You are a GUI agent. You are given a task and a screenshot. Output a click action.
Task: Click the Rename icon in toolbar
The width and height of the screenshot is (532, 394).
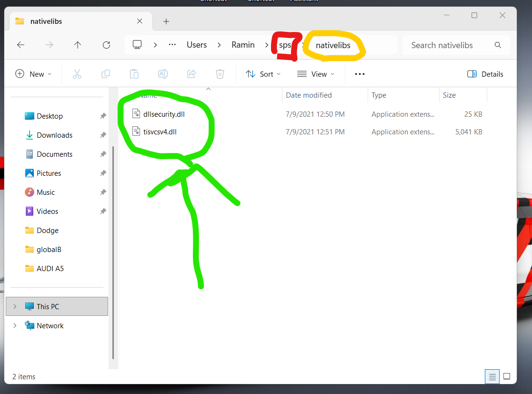[163, 74]
